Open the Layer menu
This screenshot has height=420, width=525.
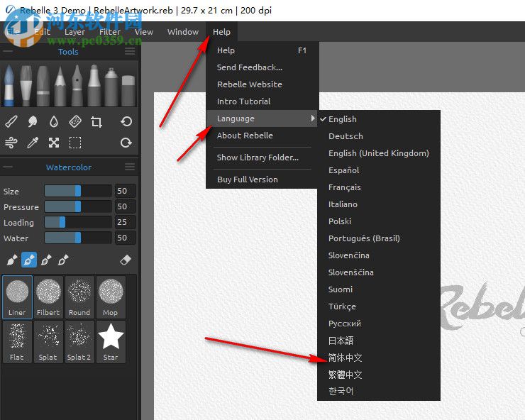[74, 32]
